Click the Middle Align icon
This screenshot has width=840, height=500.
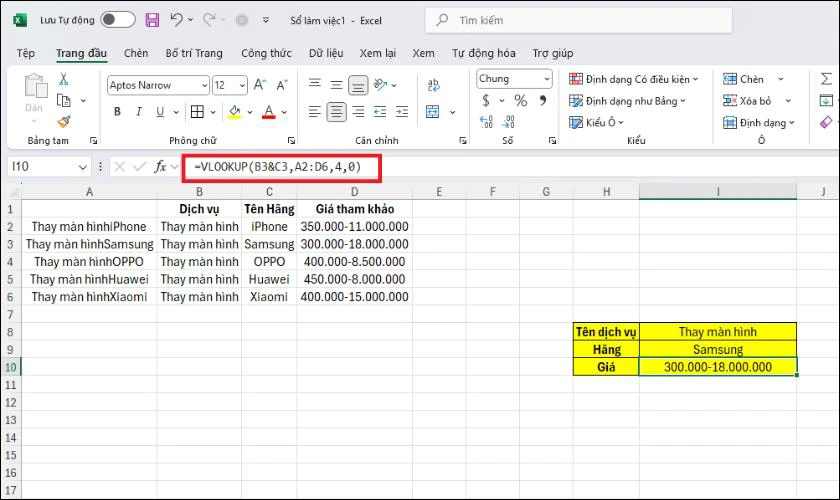(336, 84)
